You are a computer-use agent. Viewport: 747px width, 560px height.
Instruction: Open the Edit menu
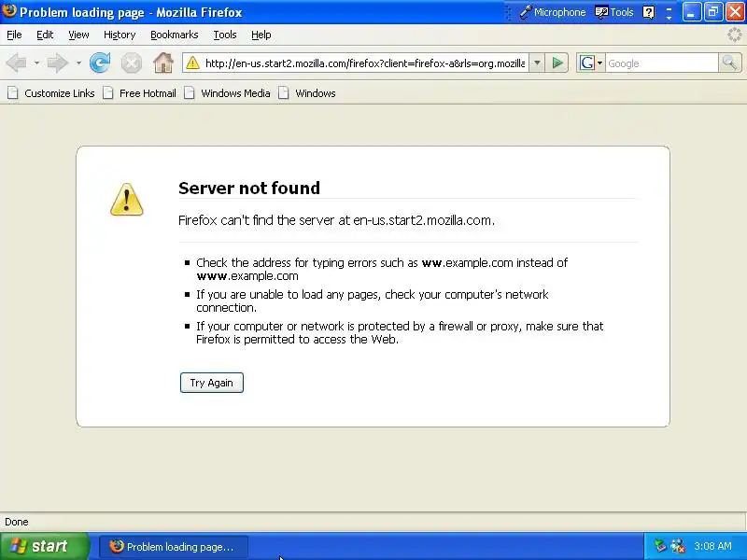pos(45,35)
